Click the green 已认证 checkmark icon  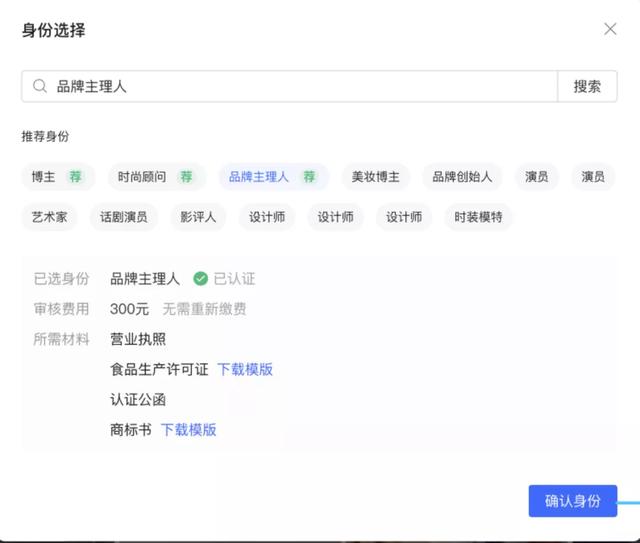(x=200, y=279)
